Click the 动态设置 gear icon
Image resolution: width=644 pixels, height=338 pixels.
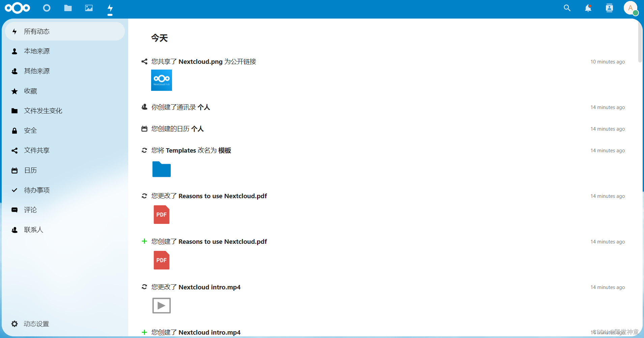tap(15, 324)
